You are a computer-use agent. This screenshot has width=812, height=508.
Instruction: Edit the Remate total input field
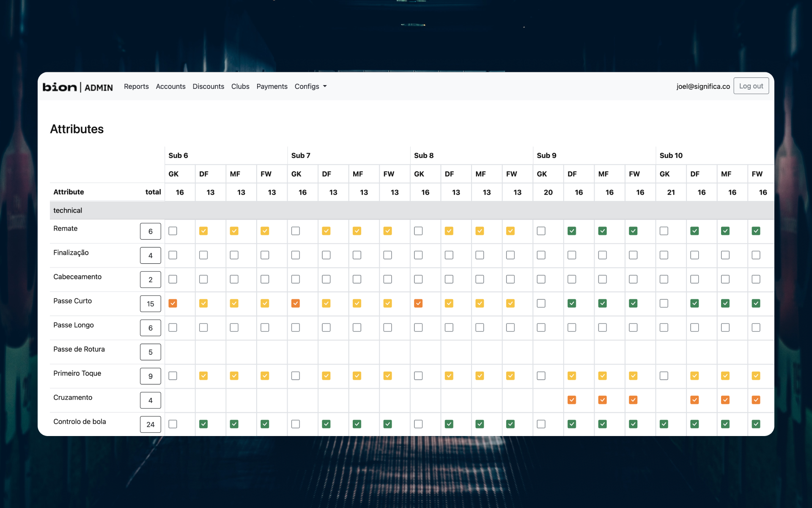151,231
